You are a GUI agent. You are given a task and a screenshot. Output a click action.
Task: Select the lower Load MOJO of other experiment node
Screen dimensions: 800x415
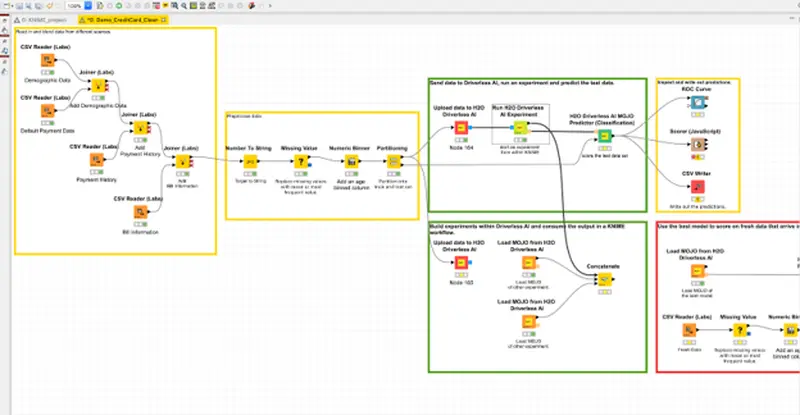click(529, 322)
